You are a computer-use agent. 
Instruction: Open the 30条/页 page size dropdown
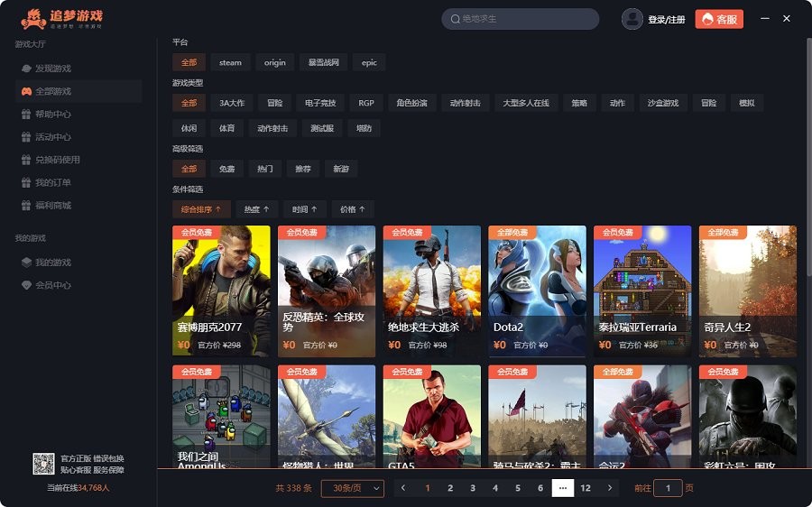coord(353,488)
